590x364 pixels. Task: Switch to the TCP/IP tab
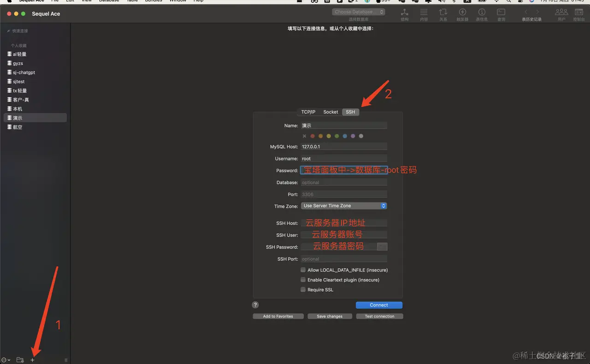tap(308, 112)
